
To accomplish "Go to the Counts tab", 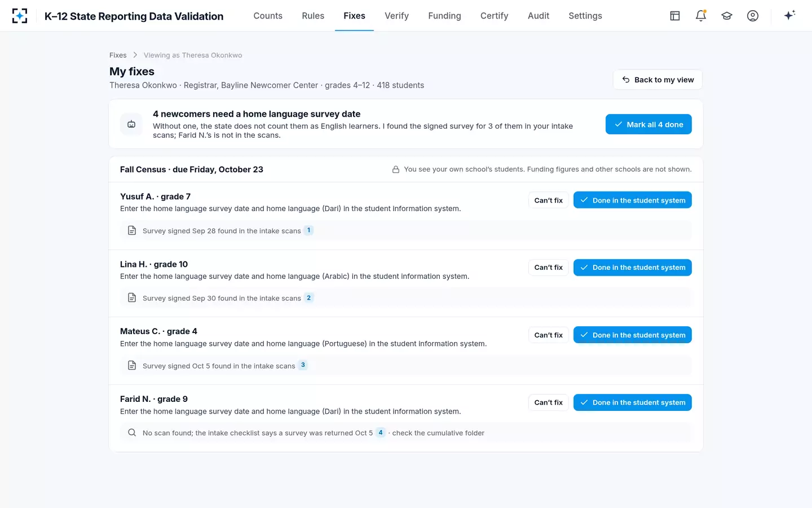I will pyautogui.click(x=268, y=16).
